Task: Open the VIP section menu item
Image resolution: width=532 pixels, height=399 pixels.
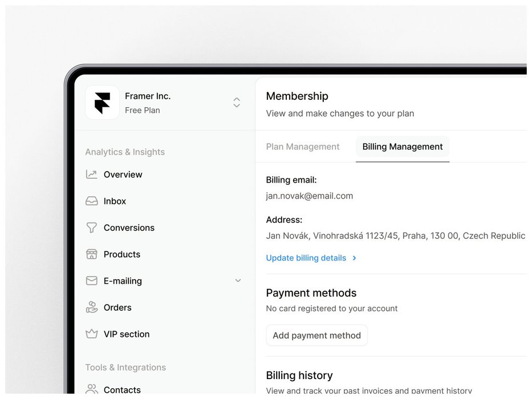Action: click(127, 334)
